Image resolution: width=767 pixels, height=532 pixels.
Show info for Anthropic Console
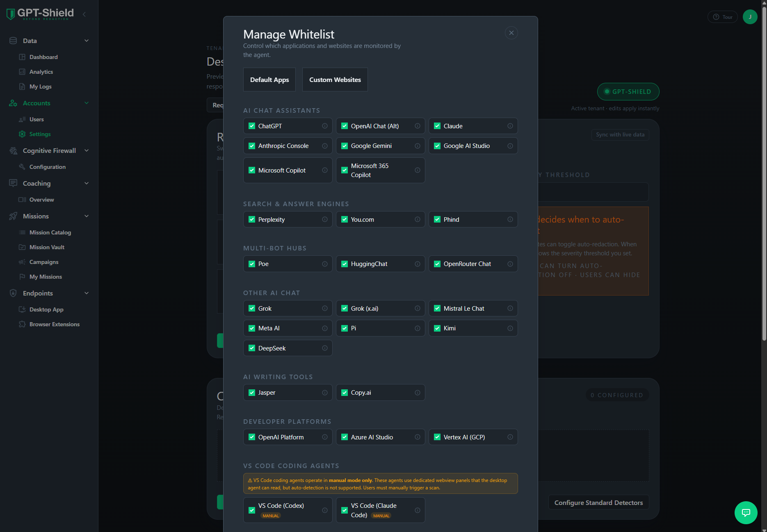coord(325,146)
